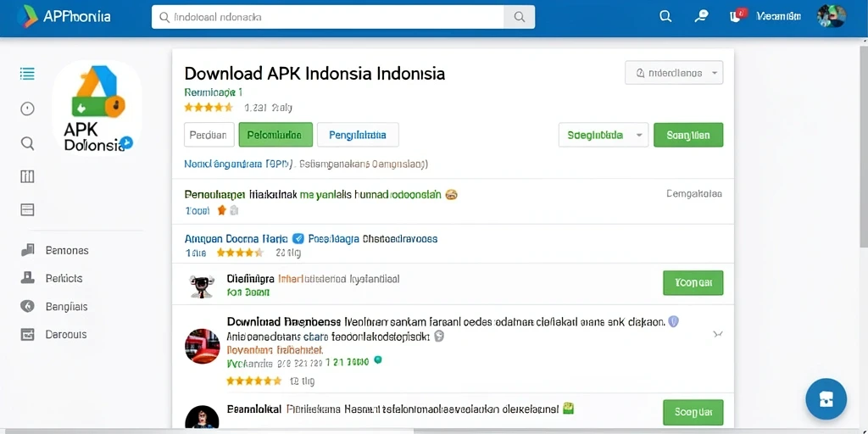Click the star rating in the Atnqoen row

(x=240, y=253)
